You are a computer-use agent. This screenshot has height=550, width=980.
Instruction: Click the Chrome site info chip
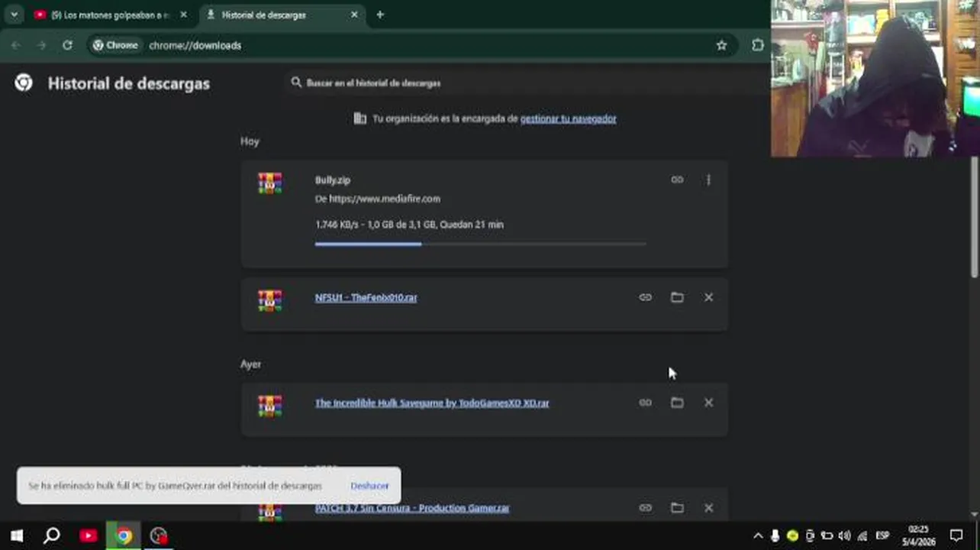[x=115, y=45]
